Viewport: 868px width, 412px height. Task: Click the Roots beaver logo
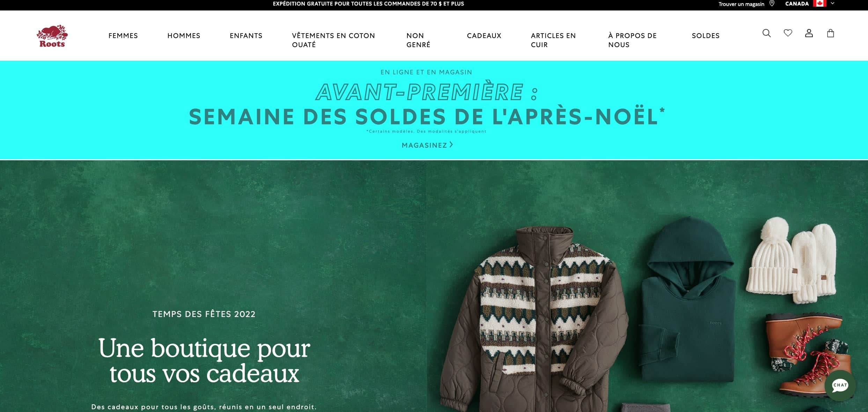52,36
